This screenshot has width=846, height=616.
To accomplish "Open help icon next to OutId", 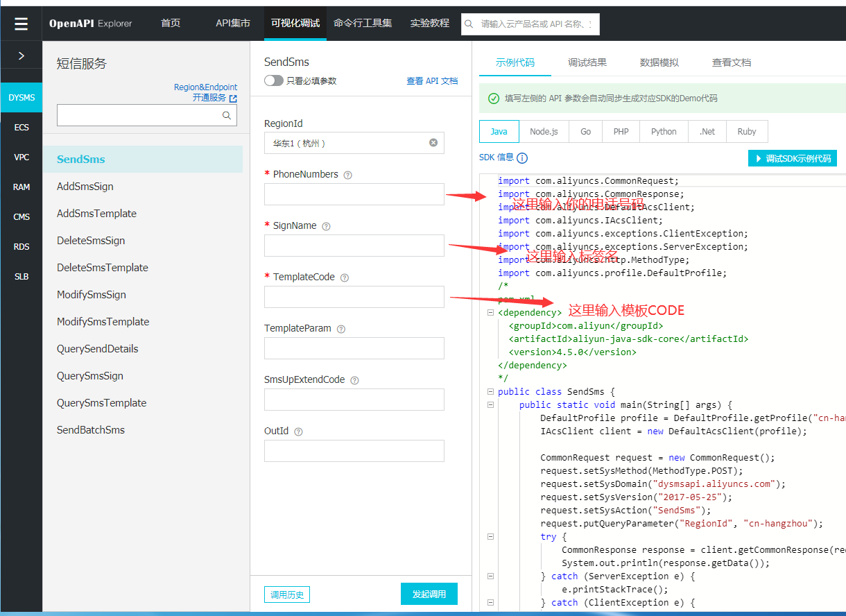I will 298,431.
